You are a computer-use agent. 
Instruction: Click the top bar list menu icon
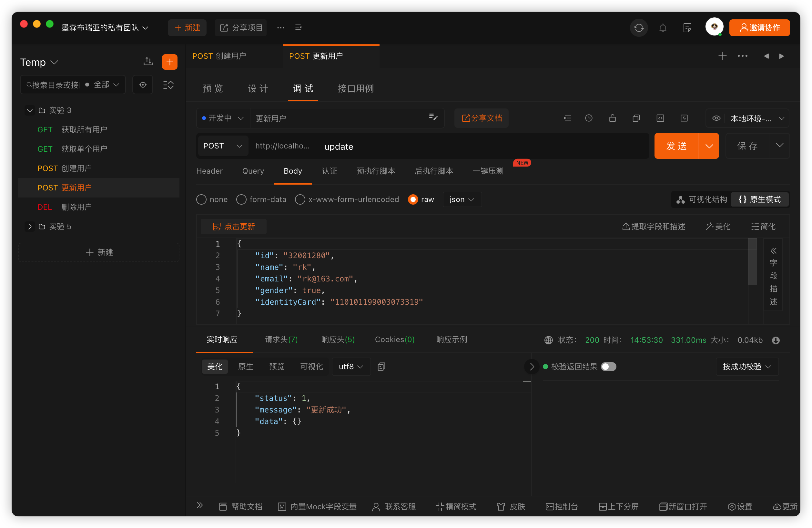[298, 27]
